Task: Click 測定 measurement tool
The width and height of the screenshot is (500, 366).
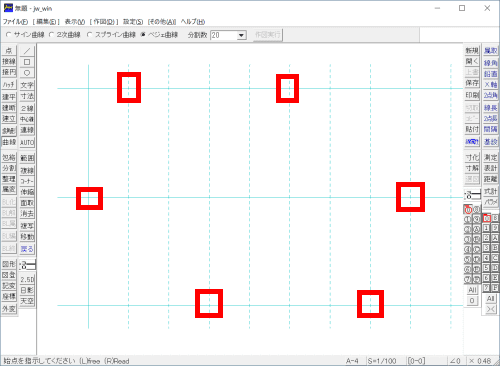Action: (x=490, y=157)
